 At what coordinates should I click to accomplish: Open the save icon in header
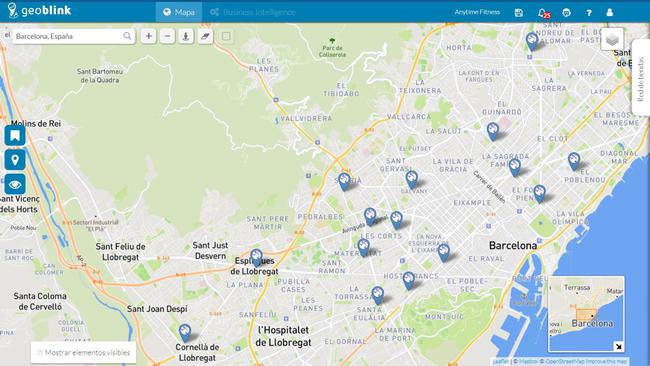(x=519, y=12)
